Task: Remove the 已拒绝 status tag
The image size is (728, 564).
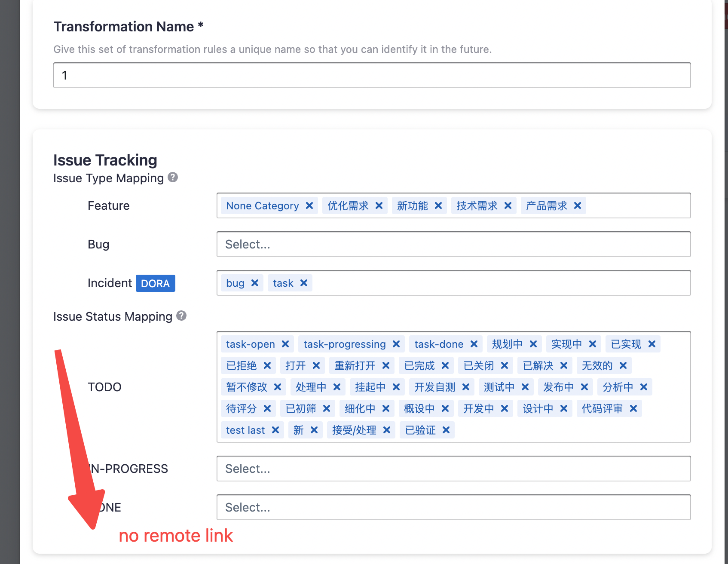Action: click(267, 365)
